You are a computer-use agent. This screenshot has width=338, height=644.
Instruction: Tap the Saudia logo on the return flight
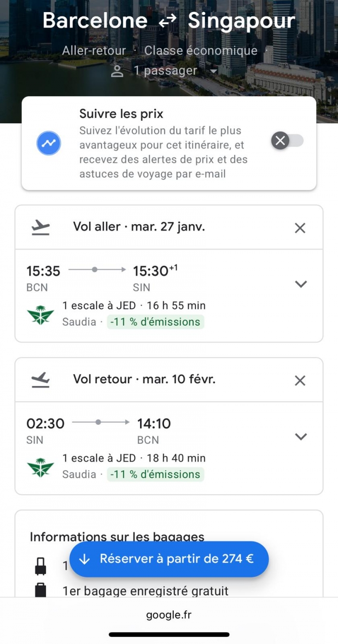[x=41, y=467]
